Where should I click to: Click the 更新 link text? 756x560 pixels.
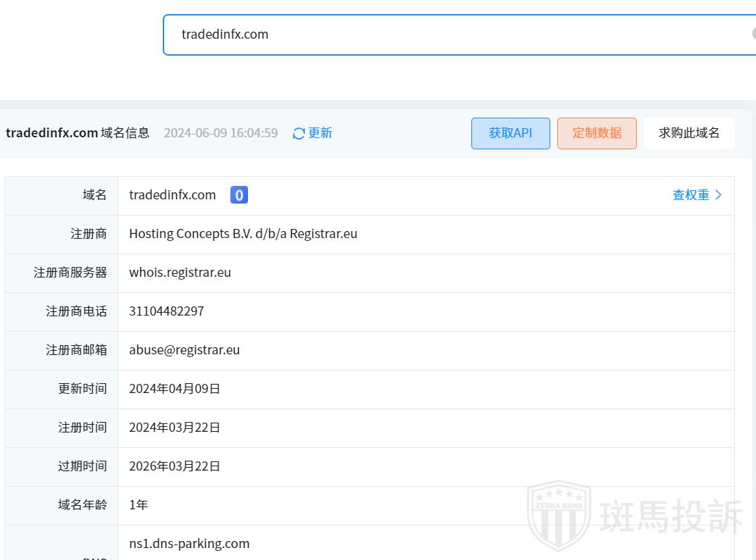(320, 133)
